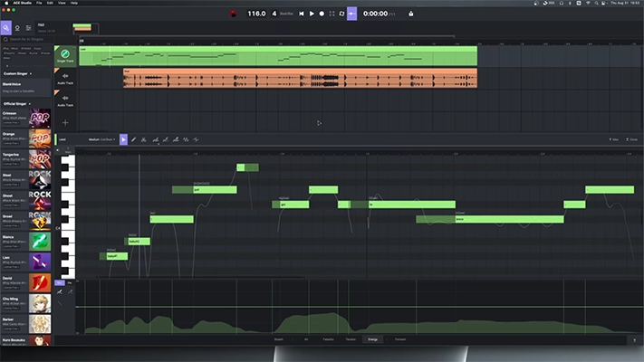The height and width of the screenshot is (362, 644).
Task: Switch to the Energy parameter tab
Action: (x=372, y=339)
